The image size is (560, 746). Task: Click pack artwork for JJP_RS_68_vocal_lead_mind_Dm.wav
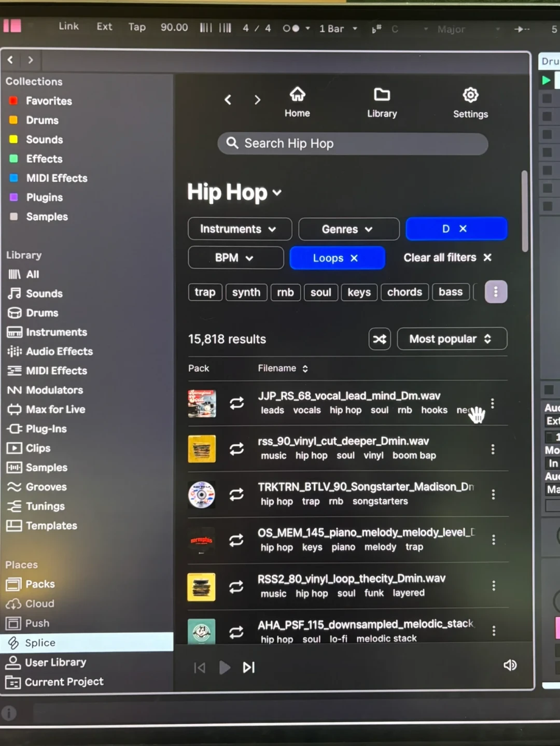coord(202,403)
